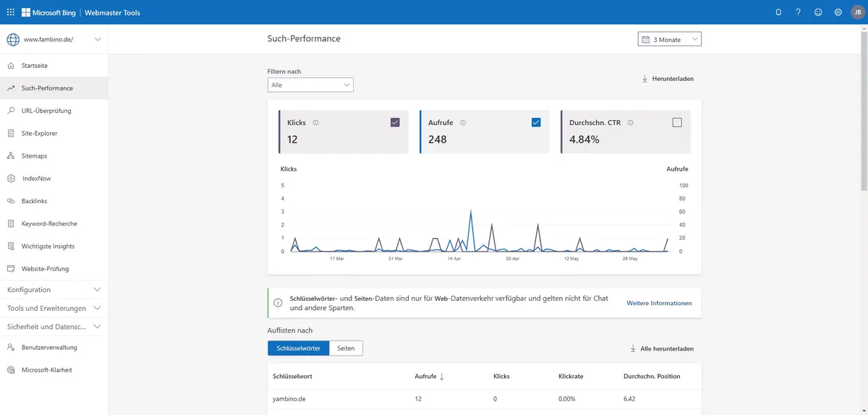Screen dimensions: 868x415
Task: Click the Wichtigste Insights icon
Action: (11, 246)
